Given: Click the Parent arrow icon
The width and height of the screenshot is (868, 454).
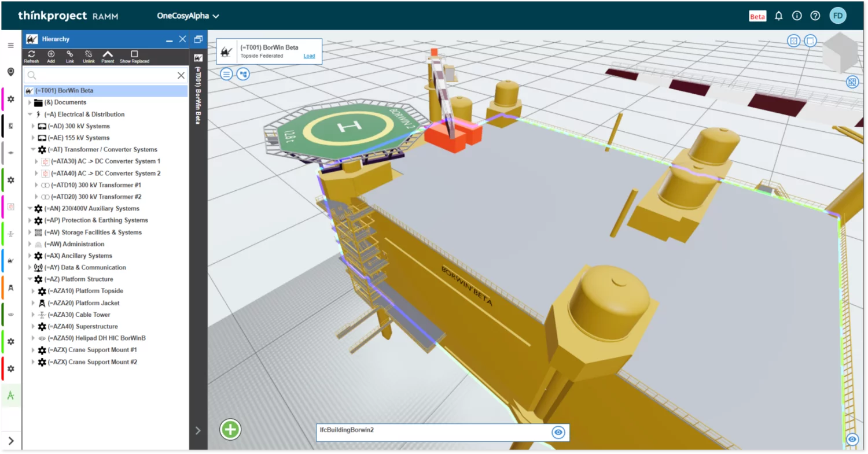Looking at the screenshot, I should coord(108,54).
